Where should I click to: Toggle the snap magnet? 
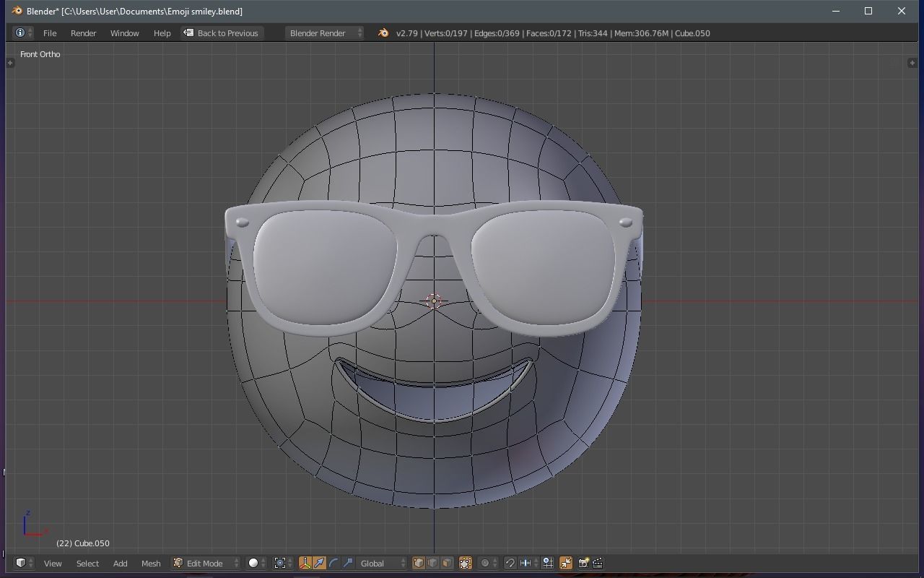pos(510,563)
